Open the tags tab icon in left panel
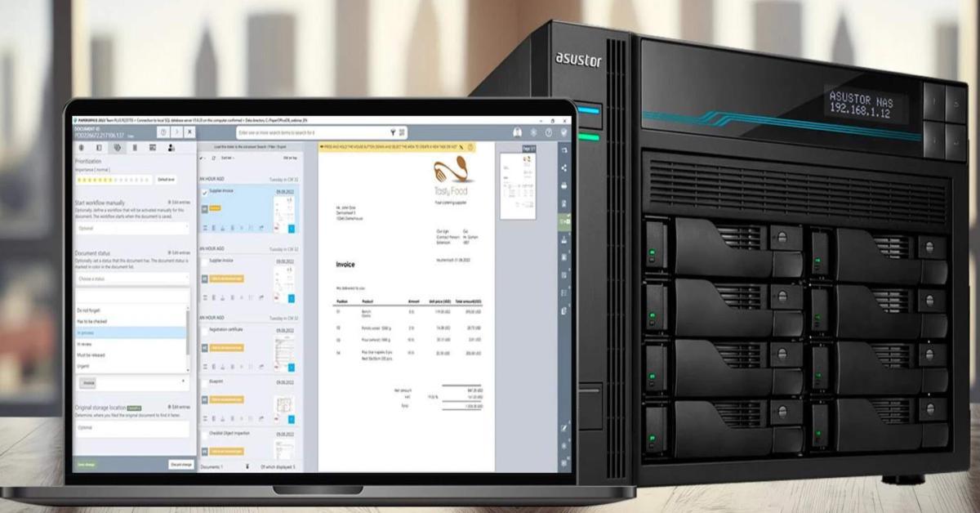 (x=117, y=148)
